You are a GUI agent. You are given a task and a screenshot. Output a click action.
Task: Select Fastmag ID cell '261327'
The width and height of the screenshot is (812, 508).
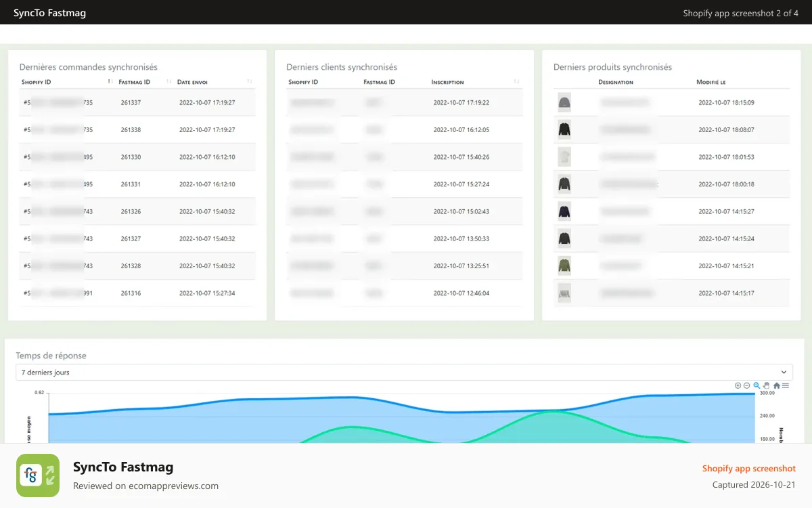click(131, 238)
